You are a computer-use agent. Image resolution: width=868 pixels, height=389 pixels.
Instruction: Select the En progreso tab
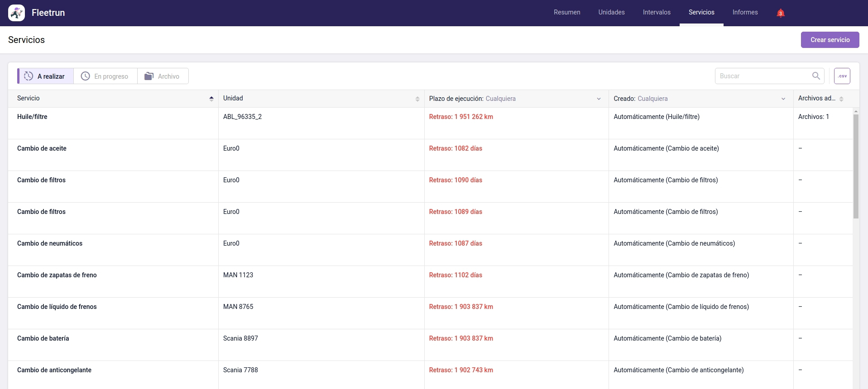coord(105,76)
